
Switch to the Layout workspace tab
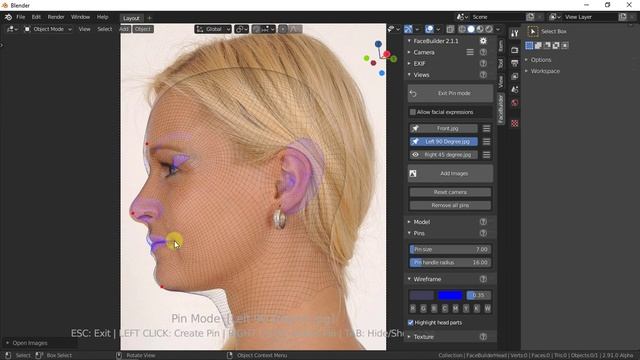point(131,18)
